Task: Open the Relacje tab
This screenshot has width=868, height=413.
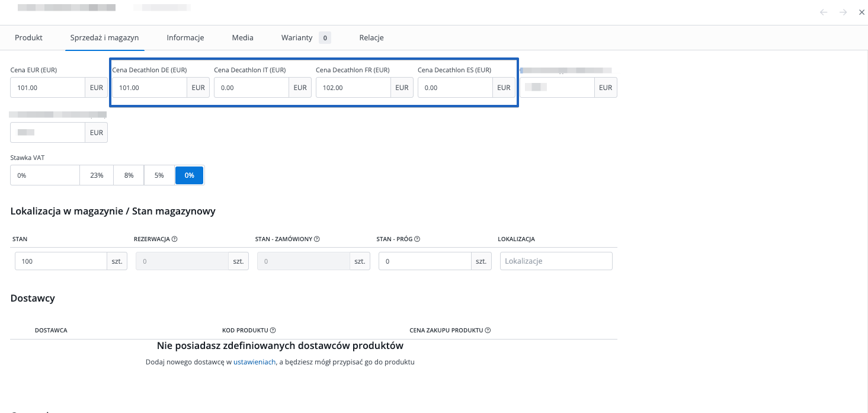Action: pos(371,37)
